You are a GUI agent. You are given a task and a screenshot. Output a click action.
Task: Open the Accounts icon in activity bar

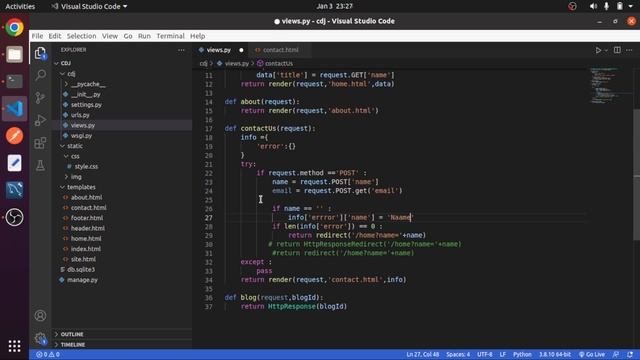[x=40, y=316]
